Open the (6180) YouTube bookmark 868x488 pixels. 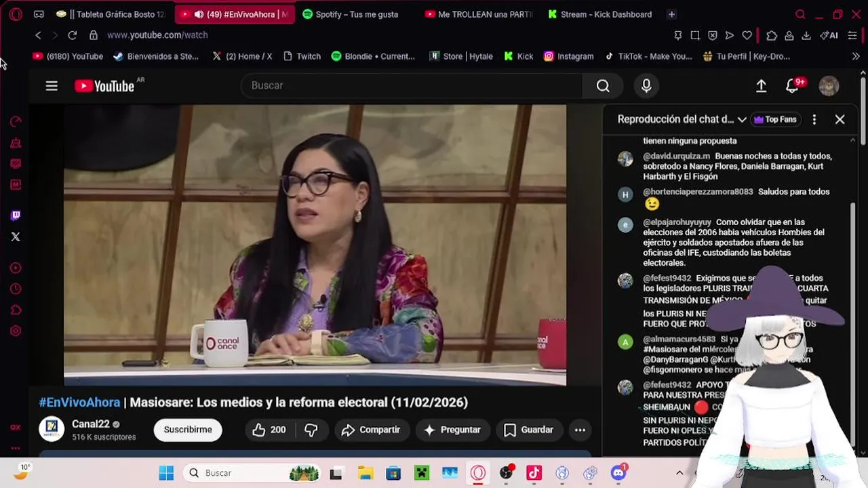pos(68,56)
